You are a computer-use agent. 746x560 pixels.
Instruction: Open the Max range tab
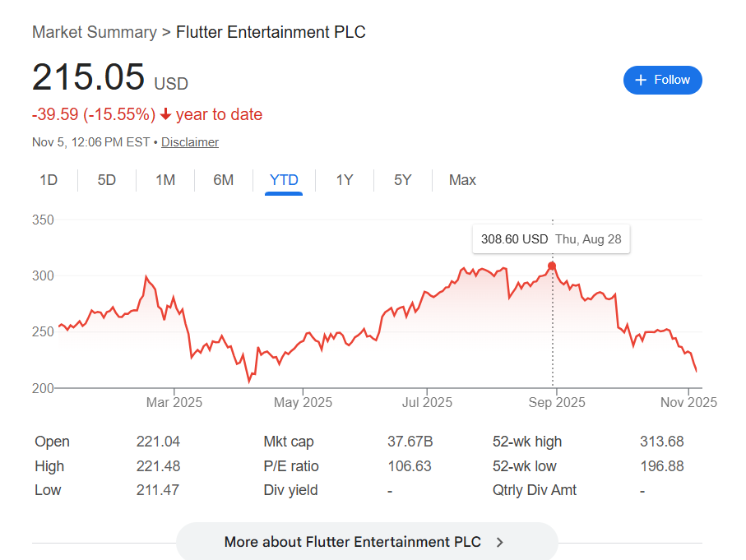click(x=462, y=180)
